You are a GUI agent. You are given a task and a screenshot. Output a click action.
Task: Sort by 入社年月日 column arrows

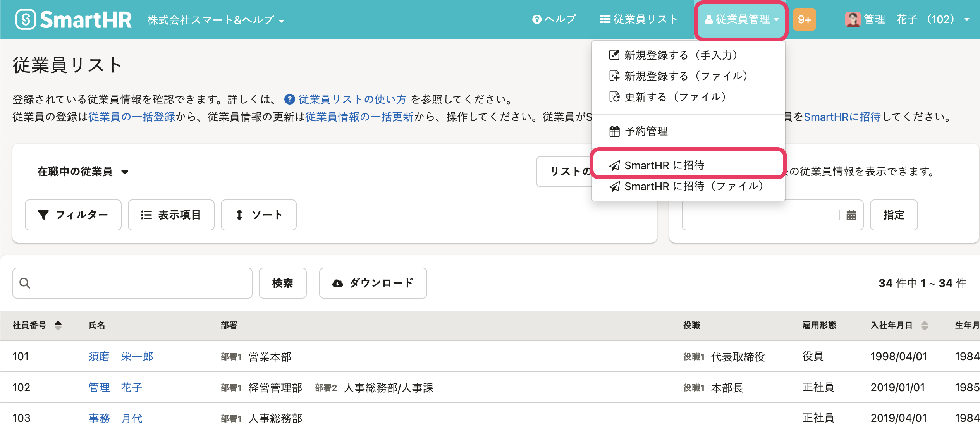click(x=925, y=325)
